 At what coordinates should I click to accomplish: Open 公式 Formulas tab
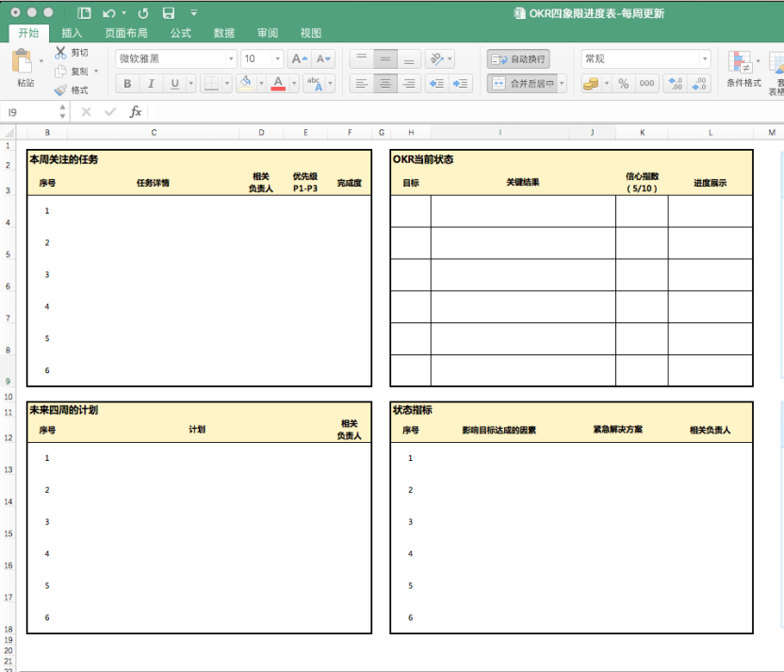pos(181,33)
